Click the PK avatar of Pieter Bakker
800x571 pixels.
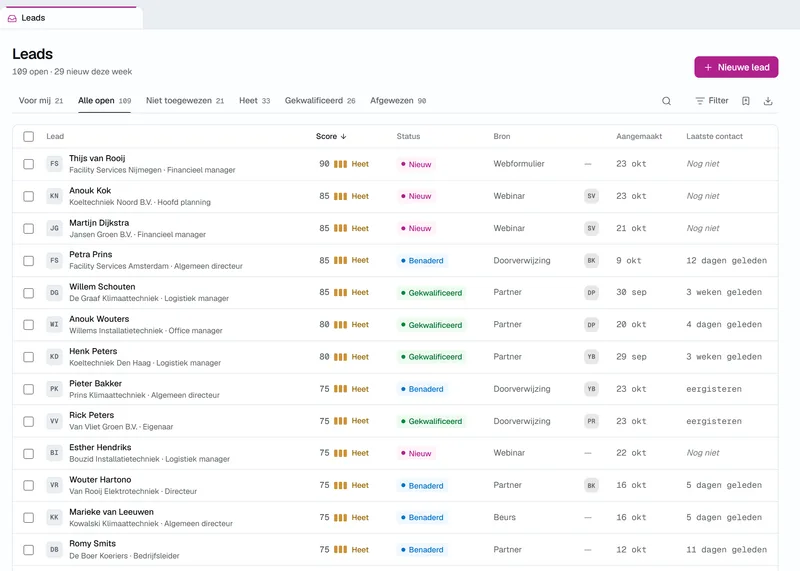click(x=55, y=389)
